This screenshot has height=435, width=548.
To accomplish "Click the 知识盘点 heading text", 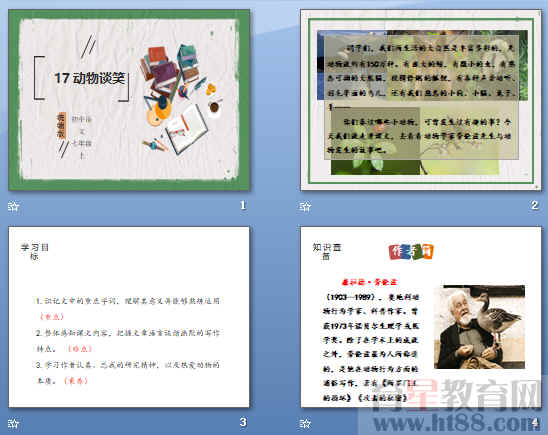I will click(x=326, y=252).
